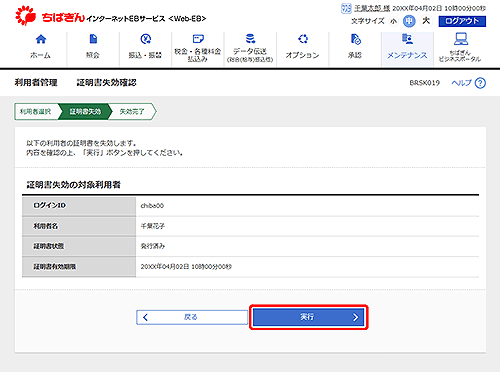500x372 pixels.
Task: Click the help question mark icon
Action: [480, 83]
